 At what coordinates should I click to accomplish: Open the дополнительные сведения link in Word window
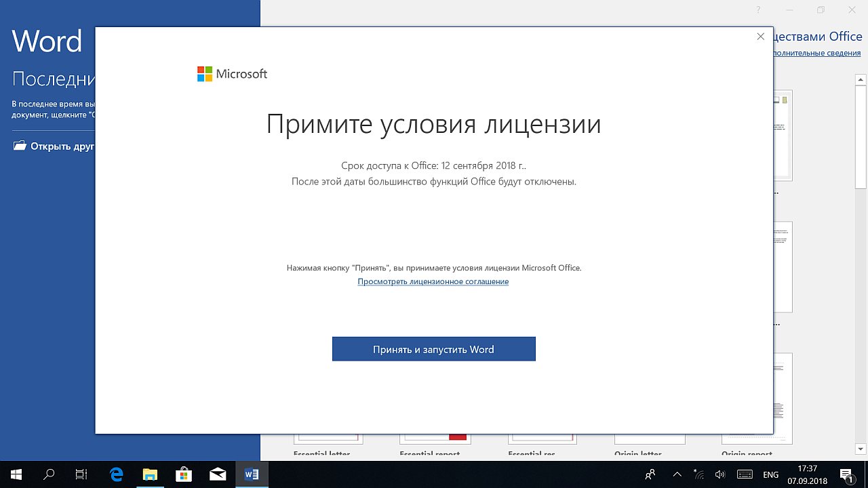point(817,53)
